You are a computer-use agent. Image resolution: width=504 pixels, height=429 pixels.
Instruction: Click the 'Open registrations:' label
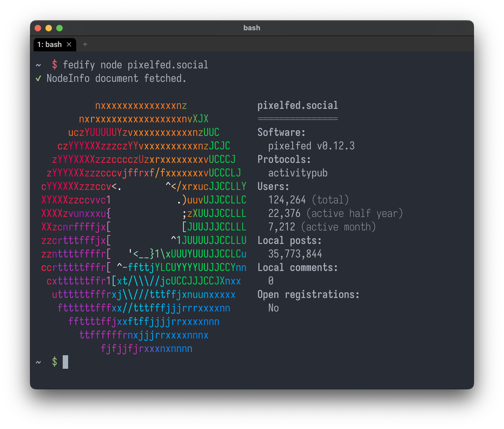[309, 295]
